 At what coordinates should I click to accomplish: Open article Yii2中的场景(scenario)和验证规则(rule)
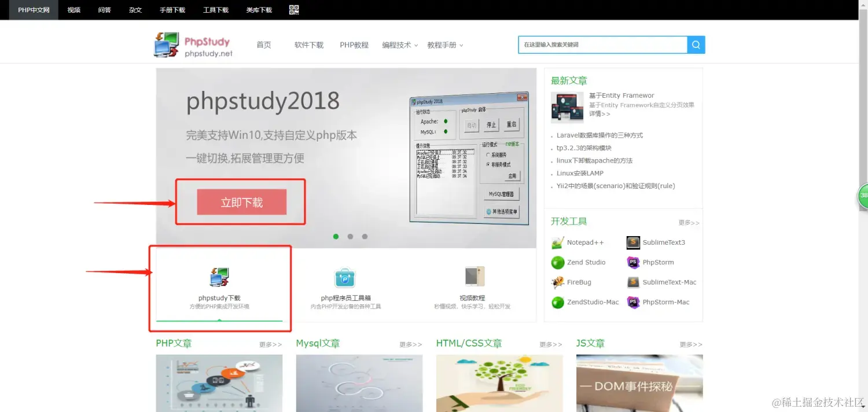pos(616,186)
